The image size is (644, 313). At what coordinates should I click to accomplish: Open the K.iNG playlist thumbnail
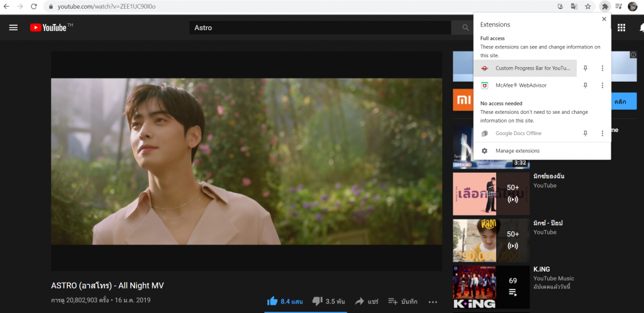pyautogui.click(x=491, y=287)
